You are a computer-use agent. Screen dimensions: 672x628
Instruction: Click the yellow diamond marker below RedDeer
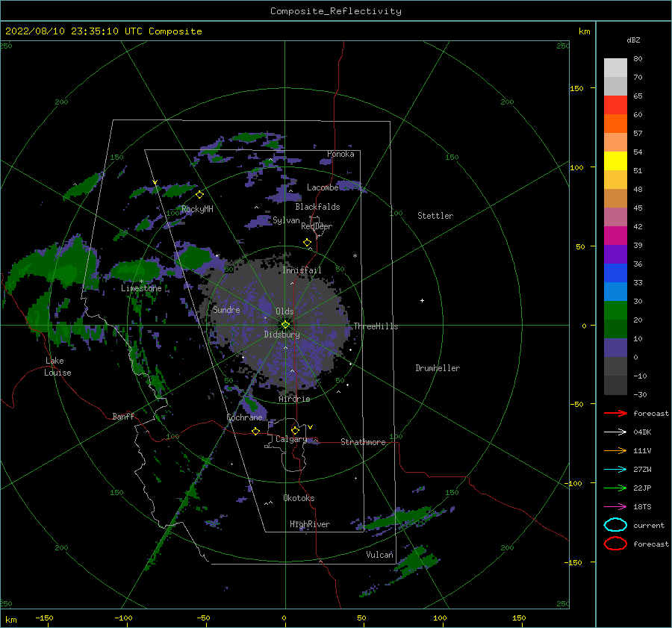coord(308,243)
